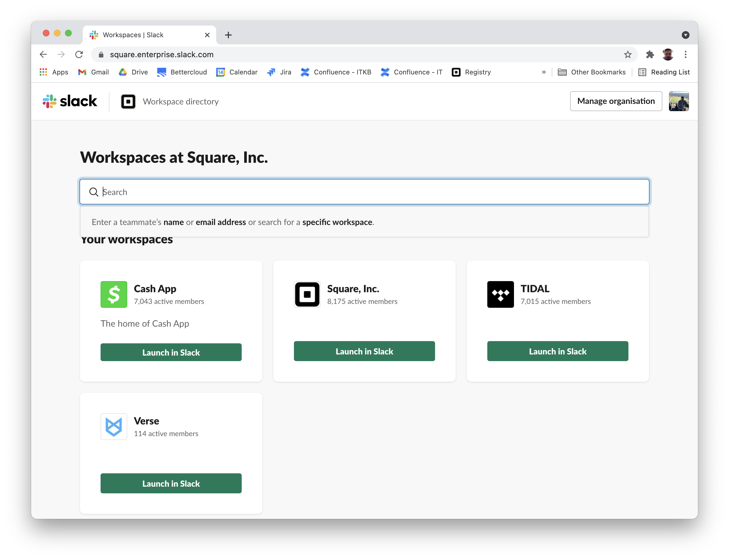Open the Confluence - ITKB bookmark

(x=336, y=72)
